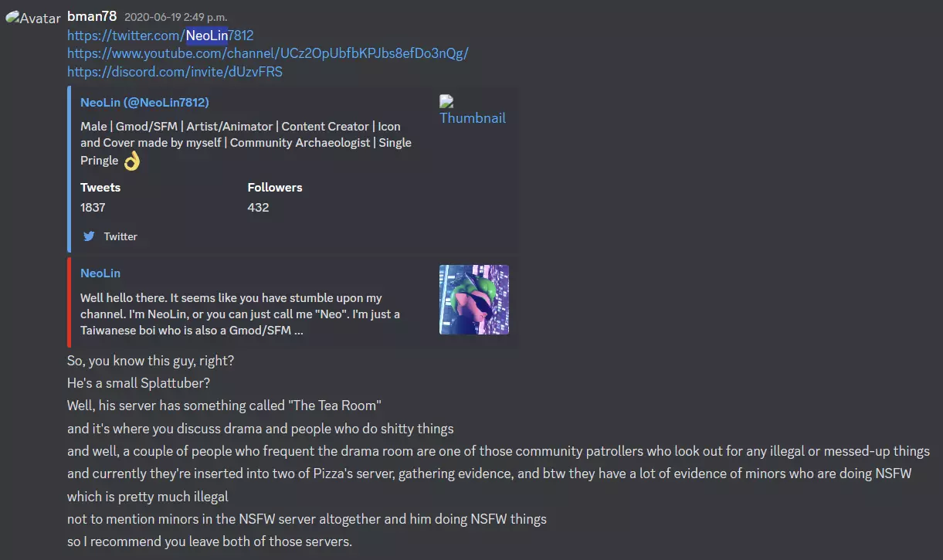The image size is (943, 560).
Task: Click the 'Well hello there' channel description text
Action: click(x=240, y=314)
